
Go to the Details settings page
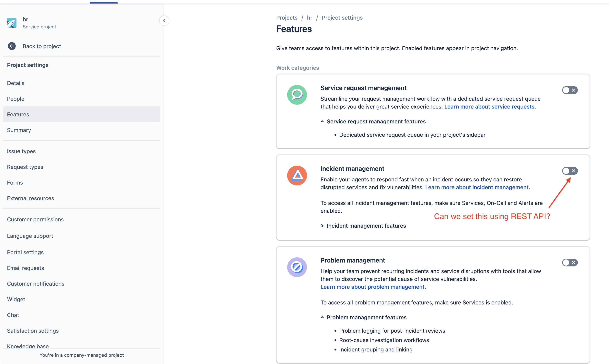point(16,83)
